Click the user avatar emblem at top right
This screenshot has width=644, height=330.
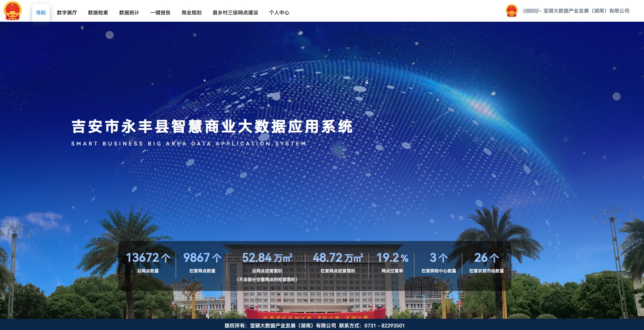click(x=511, y=11)
